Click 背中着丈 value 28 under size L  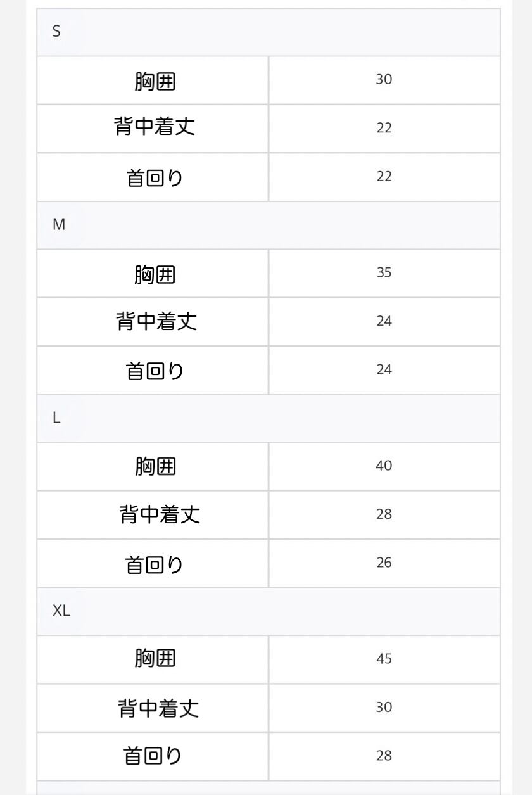[x=384, y=514]
